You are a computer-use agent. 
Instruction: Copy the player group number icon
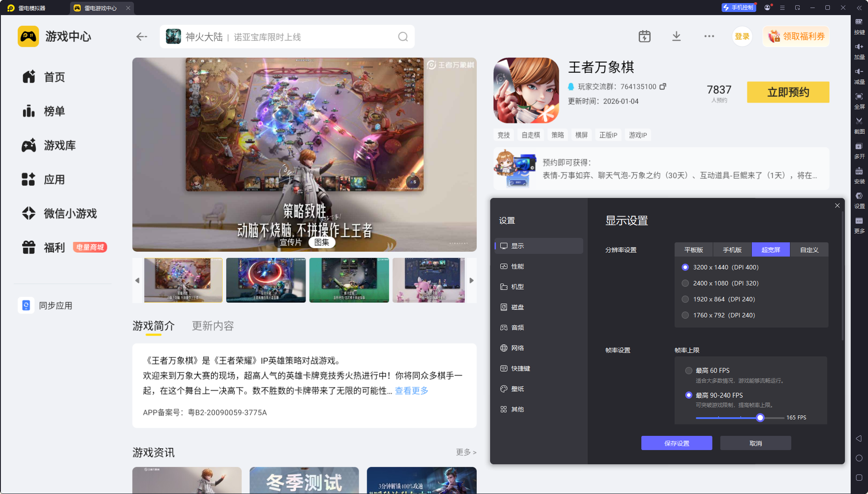(663, 87)
